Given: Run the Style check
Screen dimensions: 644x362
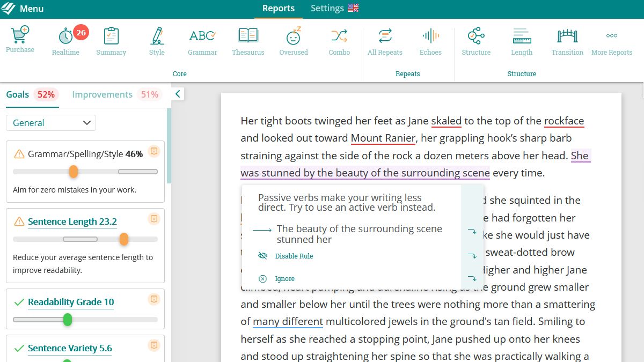Looking at the screenshot, I should [x=157, y=39].
